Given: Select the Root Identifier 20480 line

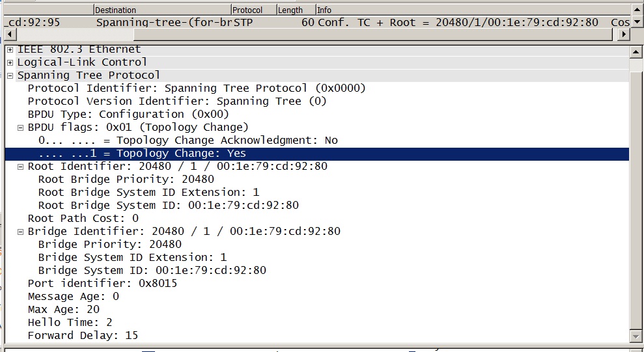Looking at the screenshot, I should point(177,167).
